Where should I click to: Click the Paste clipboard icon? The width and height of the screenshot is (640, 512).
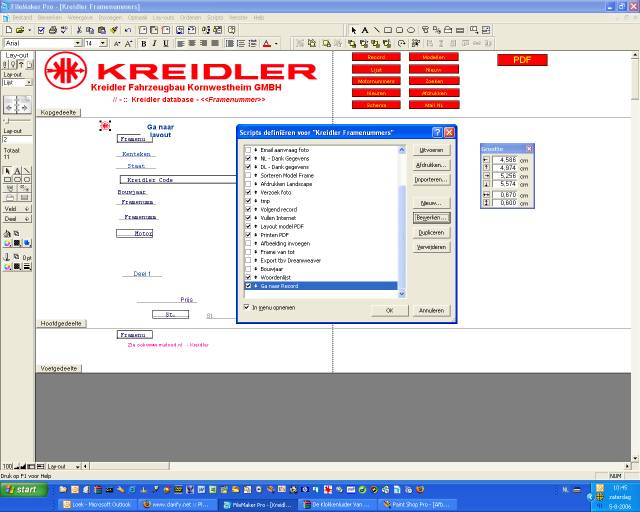[102, 30]
